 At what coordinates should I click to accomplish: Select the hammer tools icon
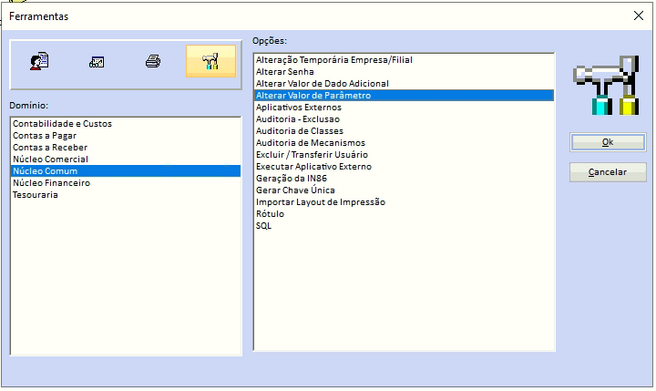(211, 61)
